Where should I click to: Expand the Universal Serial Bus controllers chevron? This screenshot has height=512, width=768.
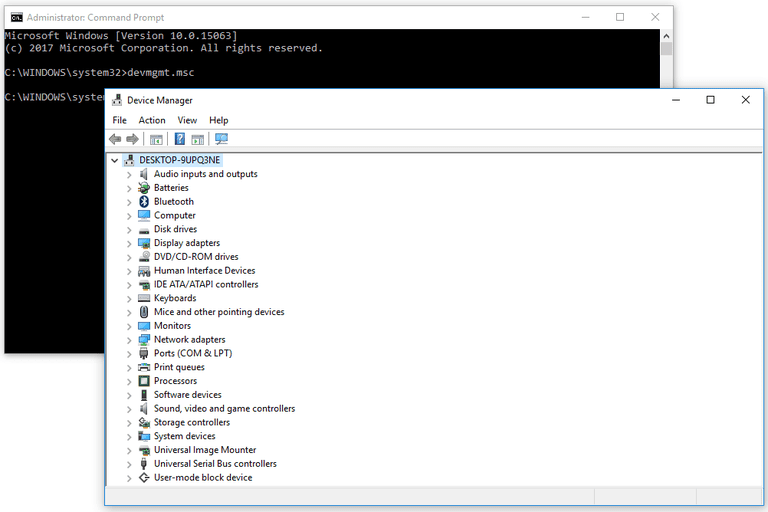[129, 464]
